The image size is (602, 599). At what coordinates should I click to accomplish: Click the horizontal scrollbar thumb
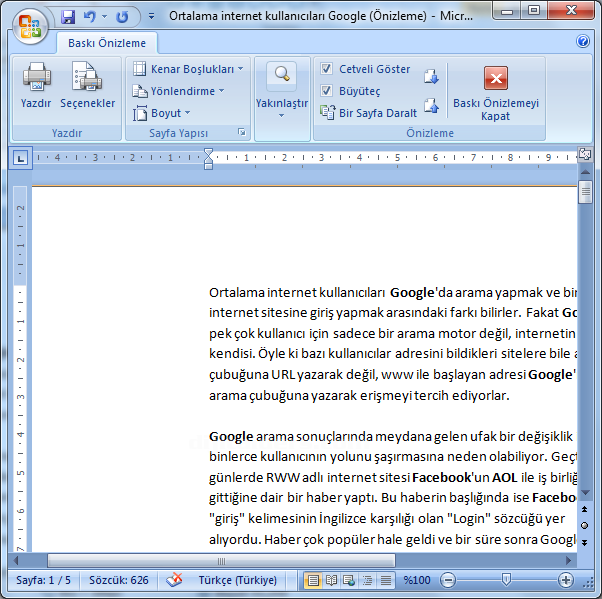(221, 561)
